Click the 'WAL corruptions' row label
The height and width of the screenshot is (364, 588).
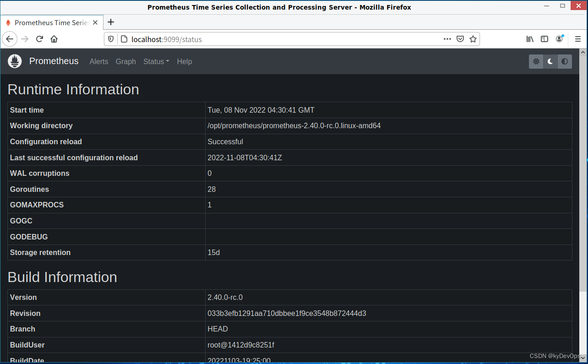pos(40,173)
